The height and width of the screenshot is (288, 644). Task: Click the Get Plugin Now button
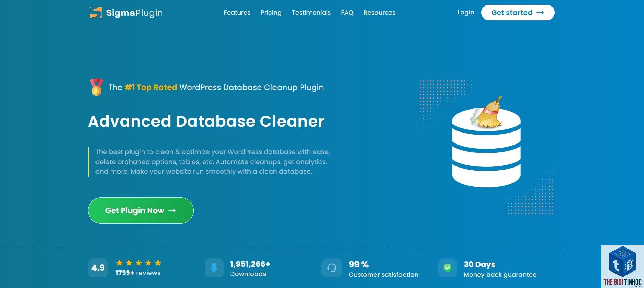click(141, 210)
